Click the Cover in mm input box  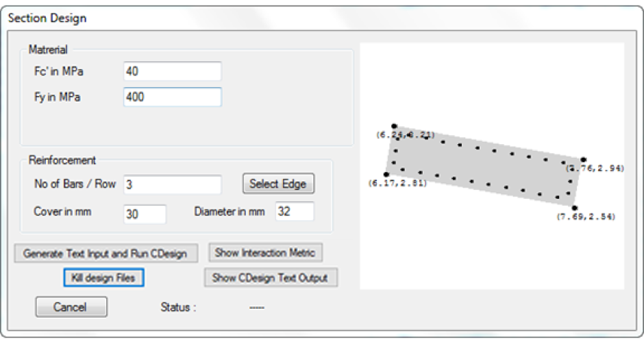tap(145, 214)
